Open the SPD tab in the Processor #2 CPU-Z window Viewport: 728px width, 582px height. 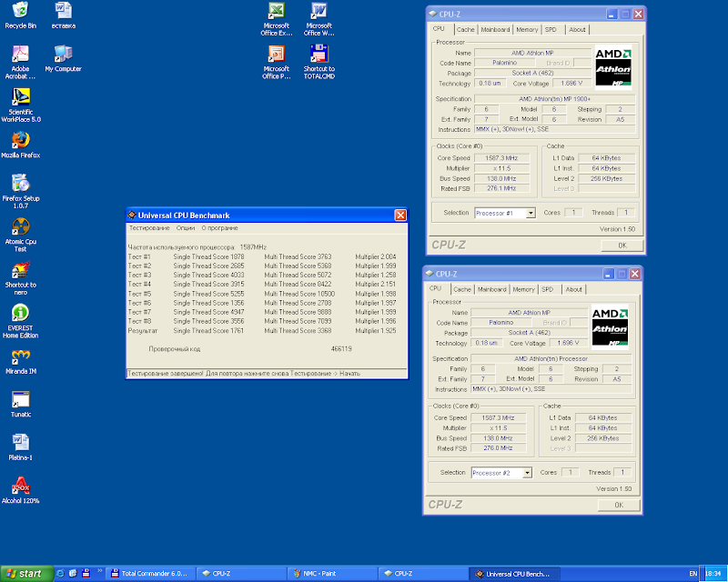pos(548,289)
